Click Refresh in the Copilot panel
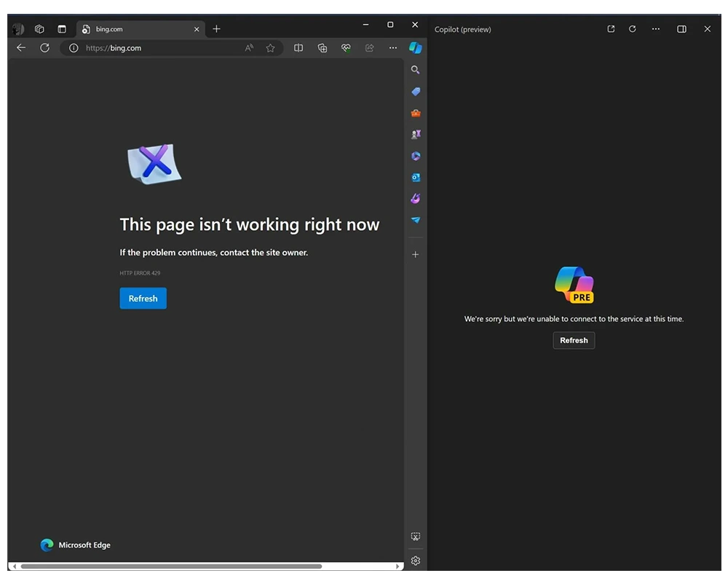 (x=574, y=340)
